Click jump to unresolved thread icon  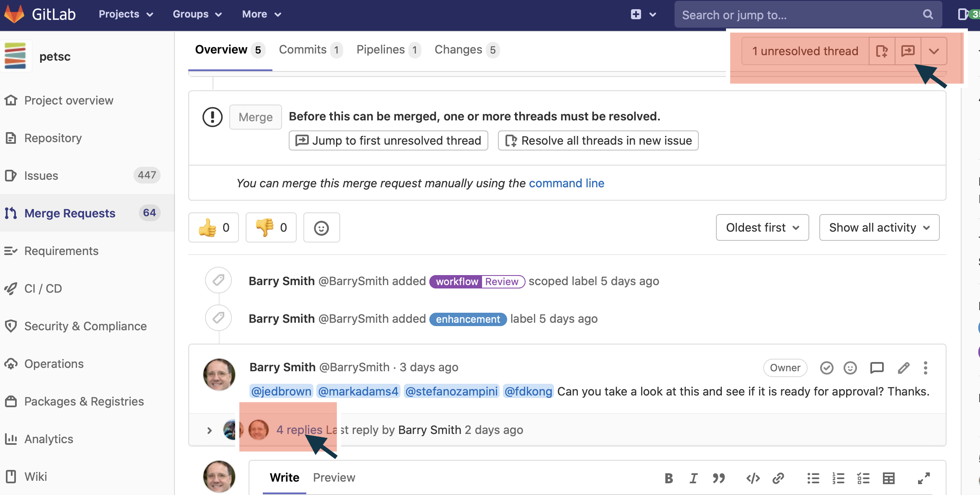tap(908, 51)
